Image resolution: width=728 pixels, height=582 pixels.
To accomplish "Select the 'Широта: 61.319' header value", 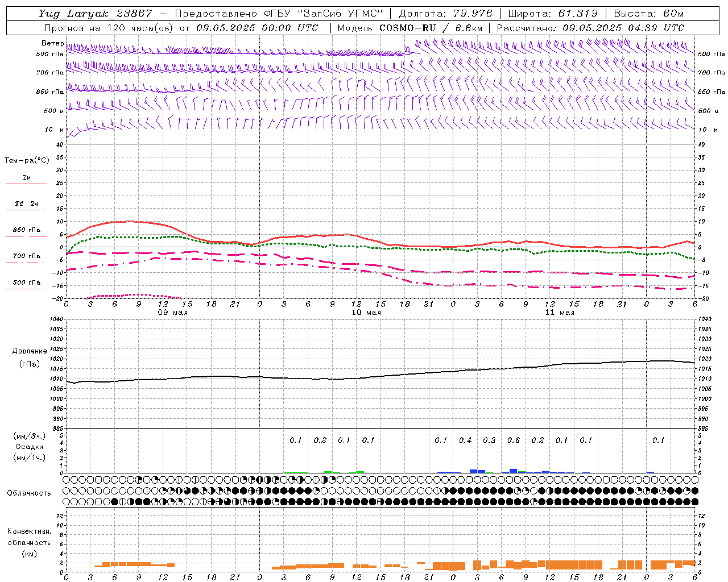I will pyautogui.click(x=553, y=14).
